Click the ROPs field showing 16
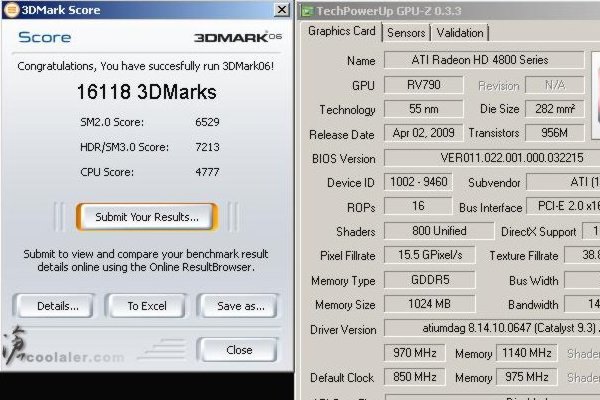The image size is (600, 400). [418, 206]
